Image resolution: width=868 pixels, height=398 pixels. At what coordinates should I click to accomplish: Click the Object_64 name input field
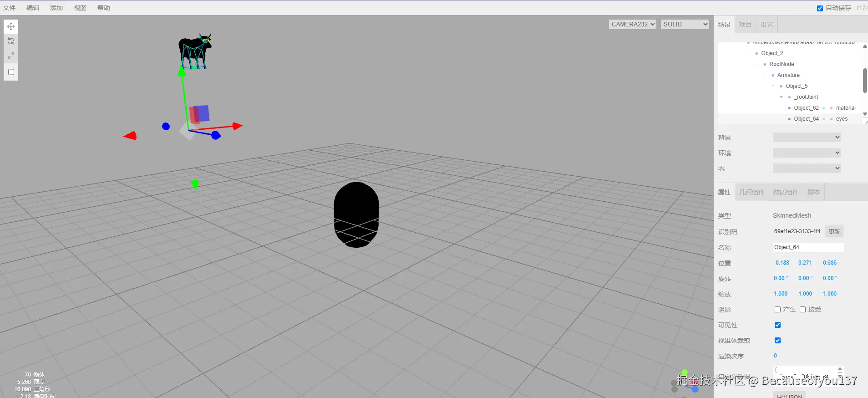(x=808, y=247)
